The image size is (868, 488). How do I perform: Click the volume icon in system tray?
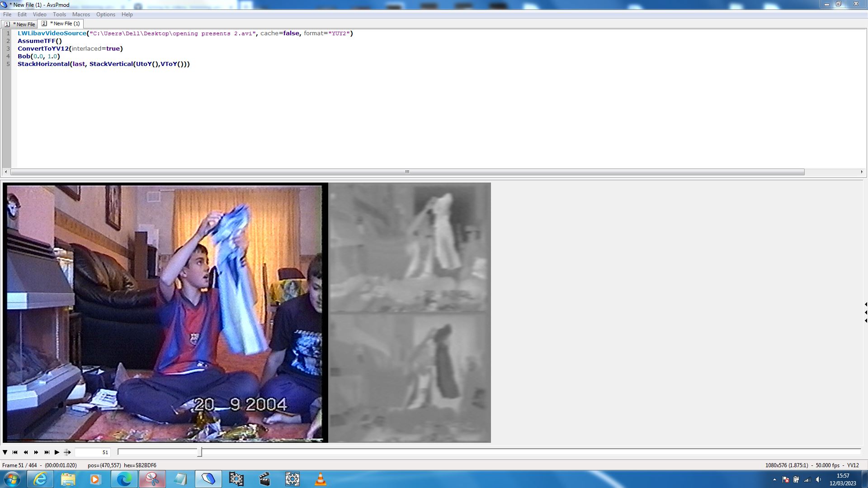tap(818, 480)
